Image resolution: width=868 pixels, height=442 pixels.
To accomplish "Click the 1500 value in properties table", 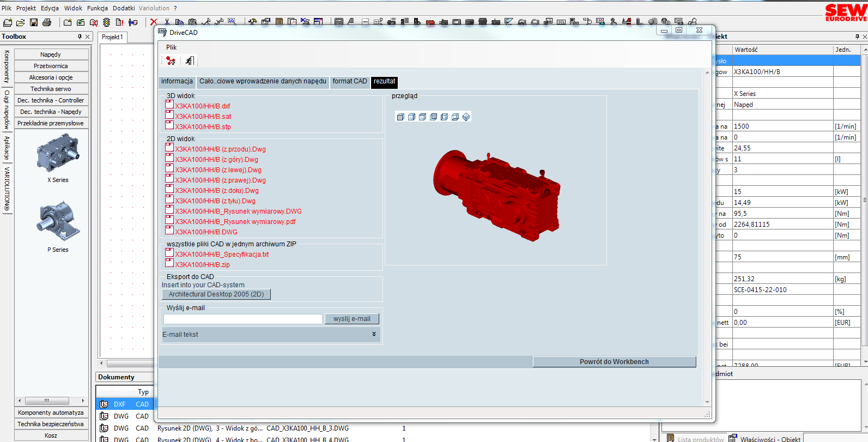I will [782, 126].
